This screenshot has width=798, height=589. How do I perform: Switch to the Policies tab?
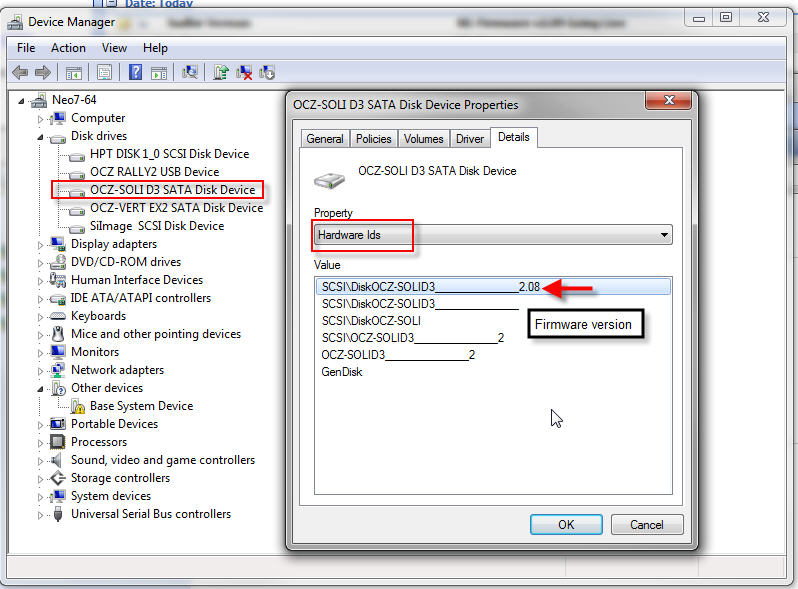point(374,138)
